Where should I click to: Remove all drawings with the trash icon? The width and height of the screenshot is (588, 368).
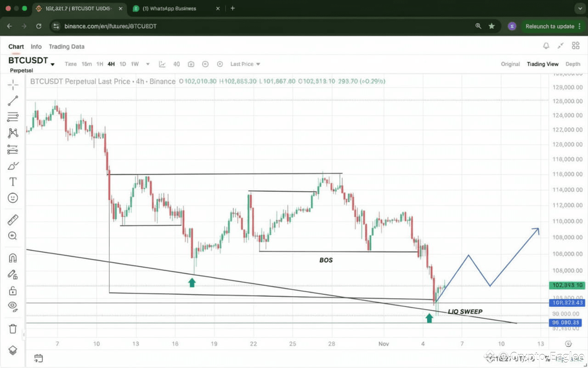click(13, 328)
